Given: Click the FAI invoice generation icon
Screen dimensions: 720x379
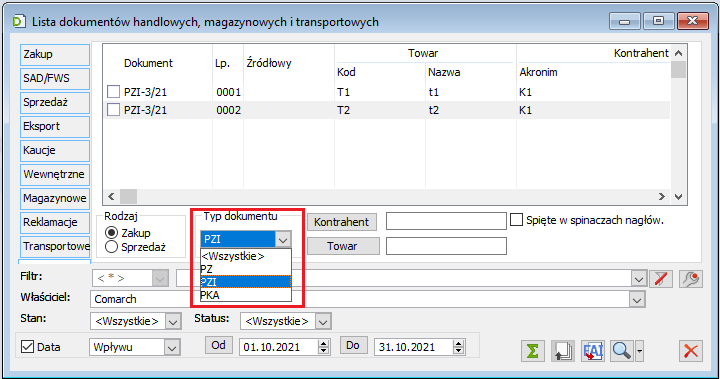Looking at the screenshot, I should point(592,351).
